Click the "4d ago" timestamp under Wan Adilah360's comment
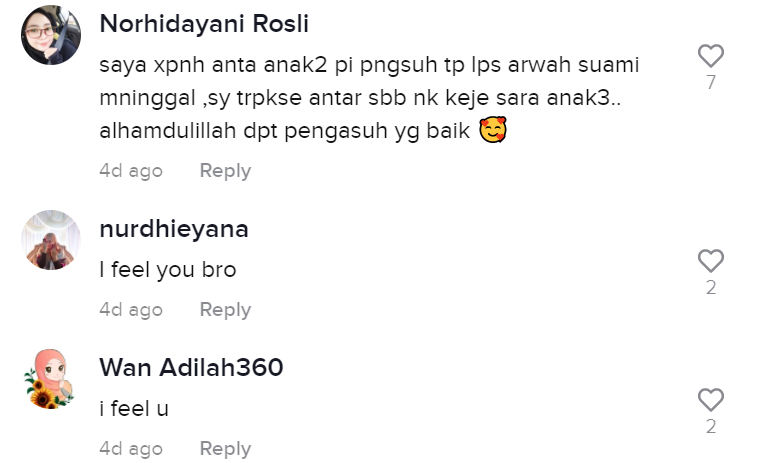Viewport: 760px width, 463px height. (x=131, y=449)
